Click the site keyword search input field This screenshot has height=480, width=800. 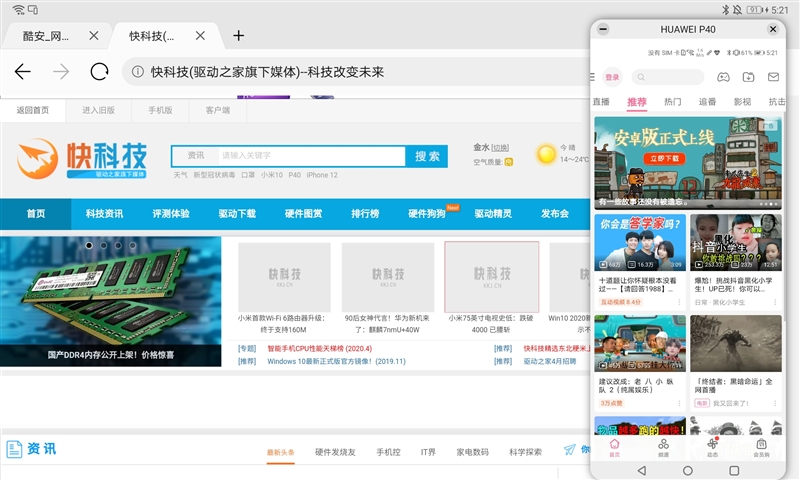pos(310,156)
